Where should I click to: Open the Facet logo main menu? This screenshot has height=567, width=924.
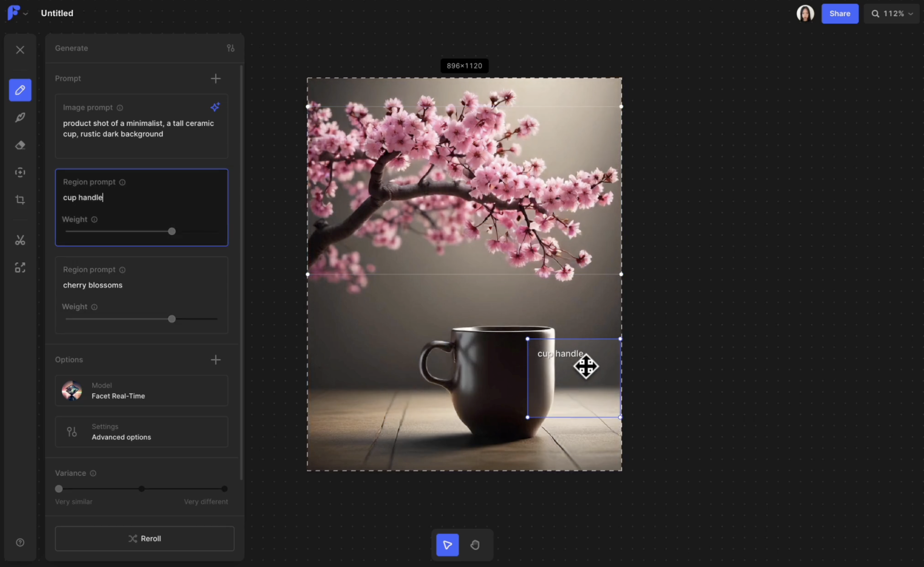point(18,13)
